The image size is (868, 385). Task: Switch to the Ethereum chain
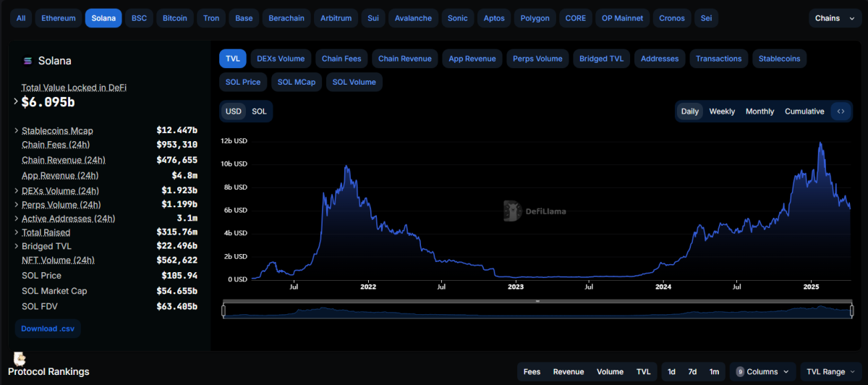point(59,18)
